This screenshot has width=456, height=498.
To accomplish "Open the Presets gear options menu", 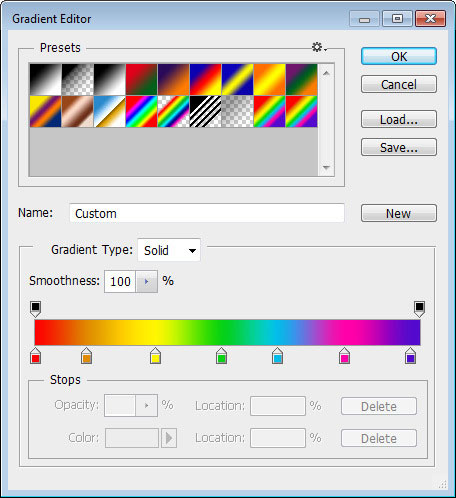I will pos(318,47).
